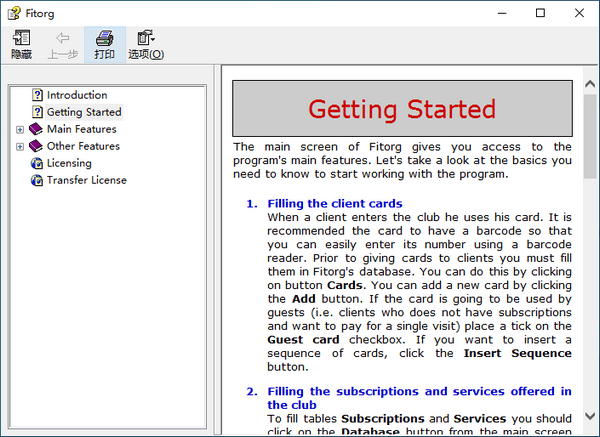Click the Getting Started topic page icon

tap(38, 112)
